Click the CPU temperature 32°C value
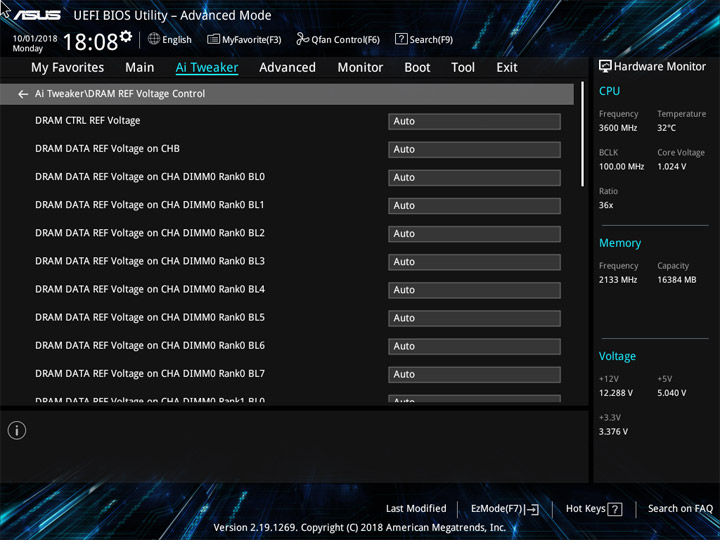 pos(666,128)
